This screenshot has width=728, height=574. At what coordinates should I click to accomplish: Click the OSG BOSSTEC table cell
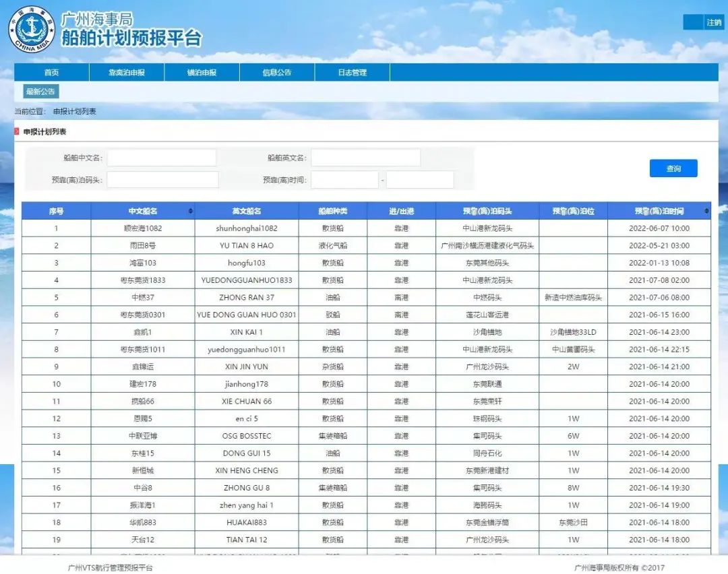[247, 436]
